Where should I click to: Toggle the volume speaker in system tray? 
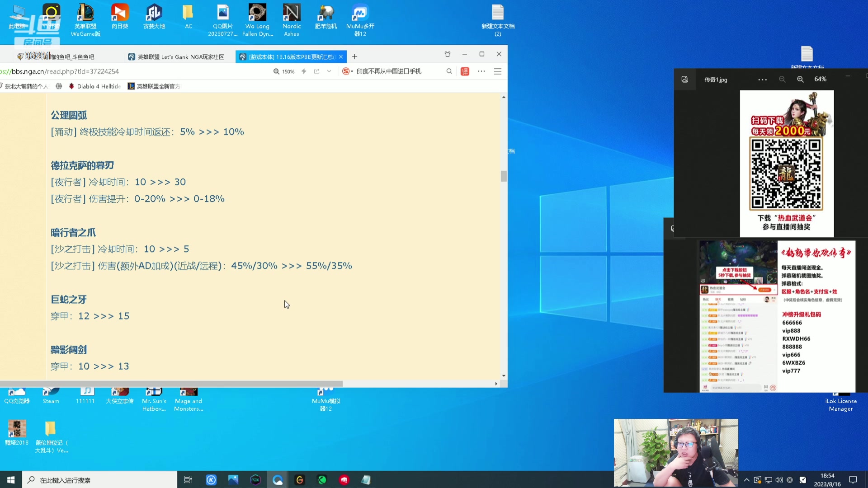pyautogui.click(x=779, y=480)
